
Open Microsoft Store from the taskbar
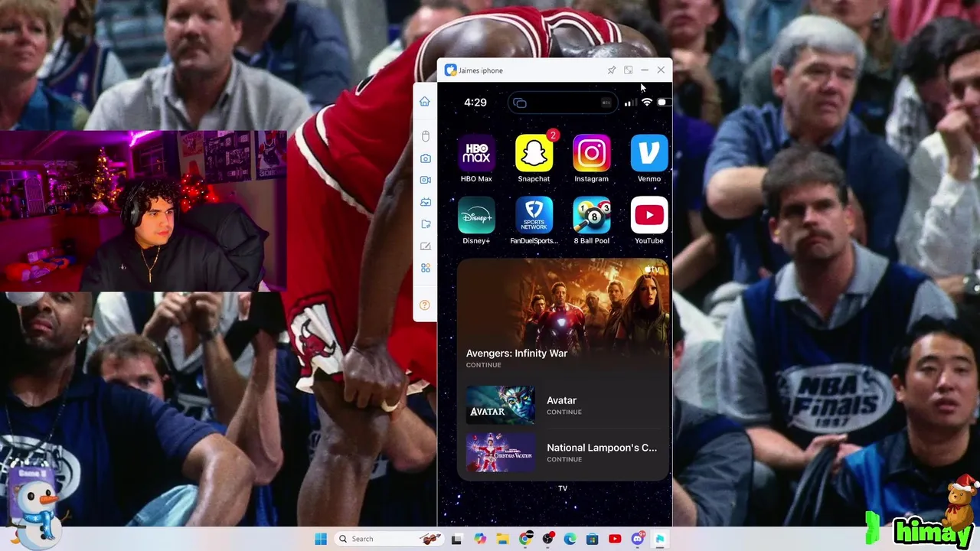[593, 539]
